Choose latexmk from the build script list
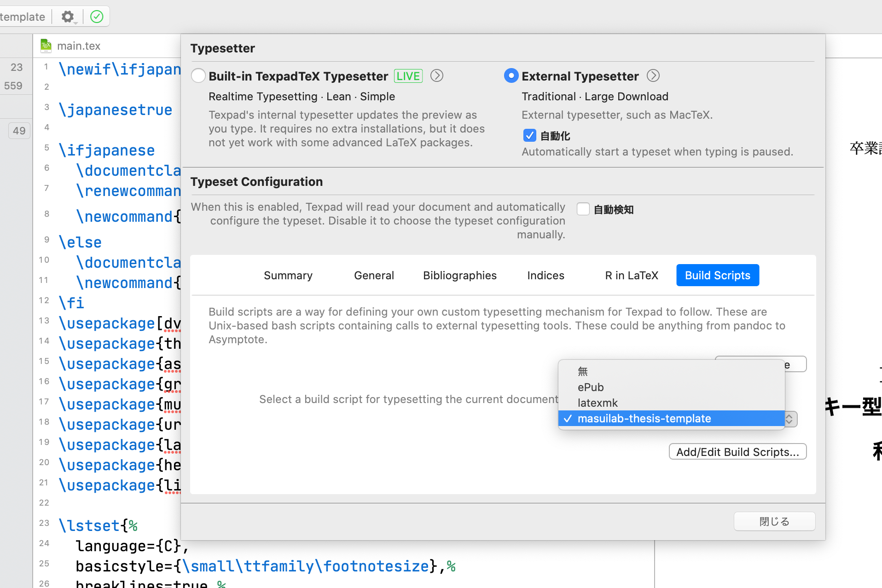Image resolution: width=882 pixels, height=588 pixels. point(598,403)
